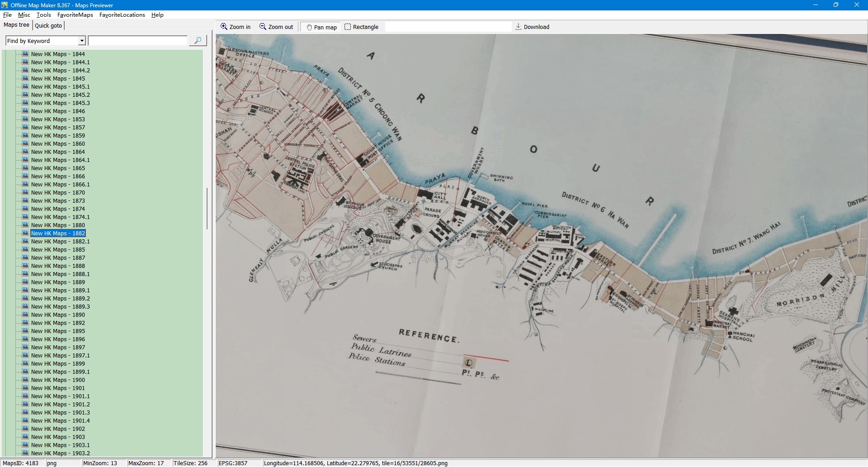Click the map icon beside 1844 entry
Screen dimensions: 868x467
(x=25, y=54)
